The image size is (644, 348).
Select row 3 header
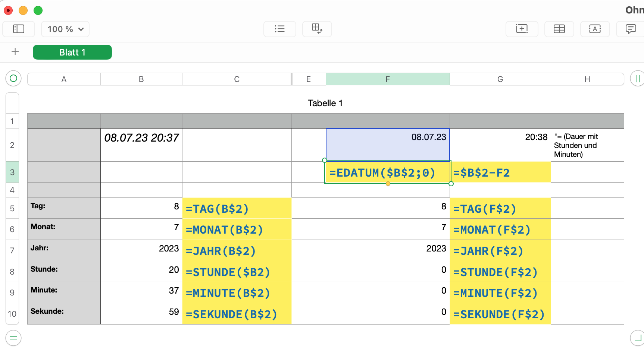(12, 172)
